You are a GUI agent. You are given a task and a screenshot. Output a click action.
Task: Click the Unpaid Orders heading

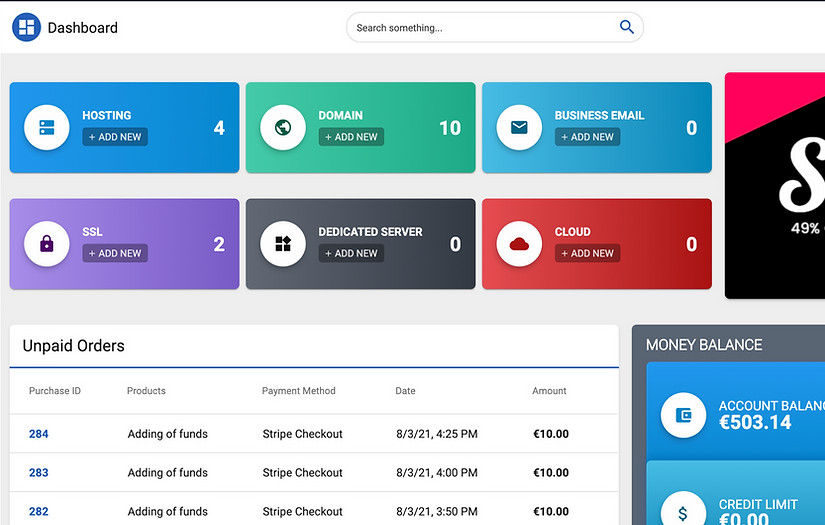[x=74, y=346]
